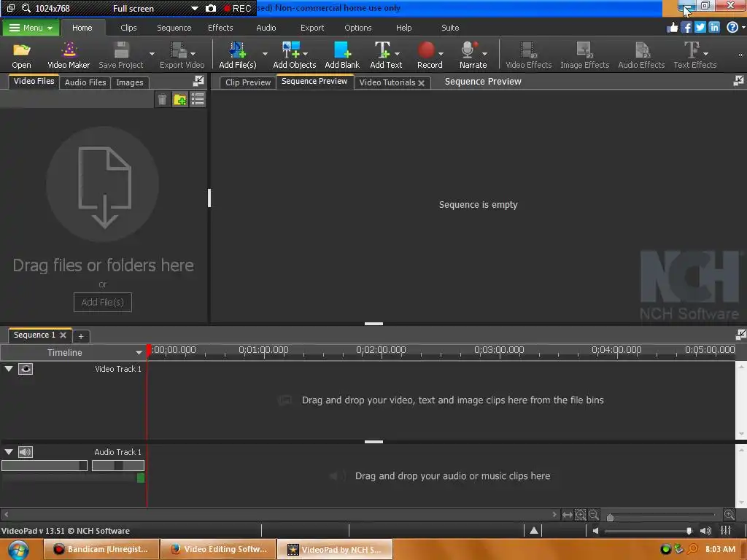Switch to the Clip Preview tab
This screenshot has width=747, height=560.
click(248, 82)
